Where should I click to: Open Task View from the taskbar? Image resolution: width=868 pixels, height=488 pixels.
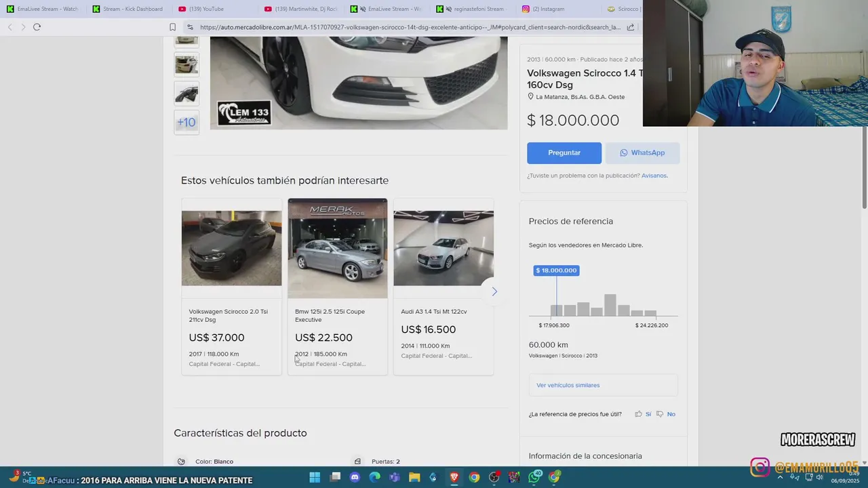point(335,477)
